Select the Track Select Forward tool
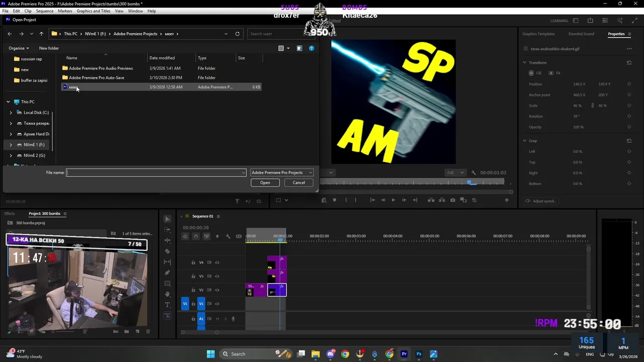The image size is (644, 362). pyautogui.click(x=168, y=229)
